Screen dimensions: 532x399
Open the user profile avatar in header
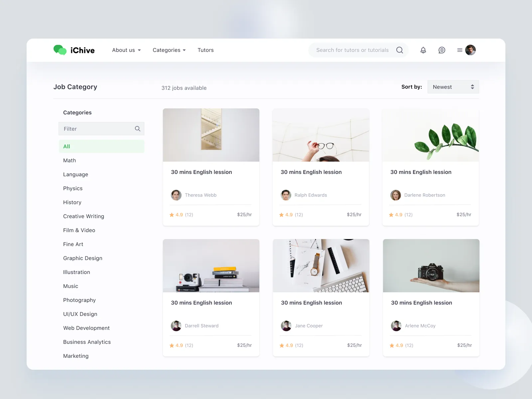pos(470,50)
